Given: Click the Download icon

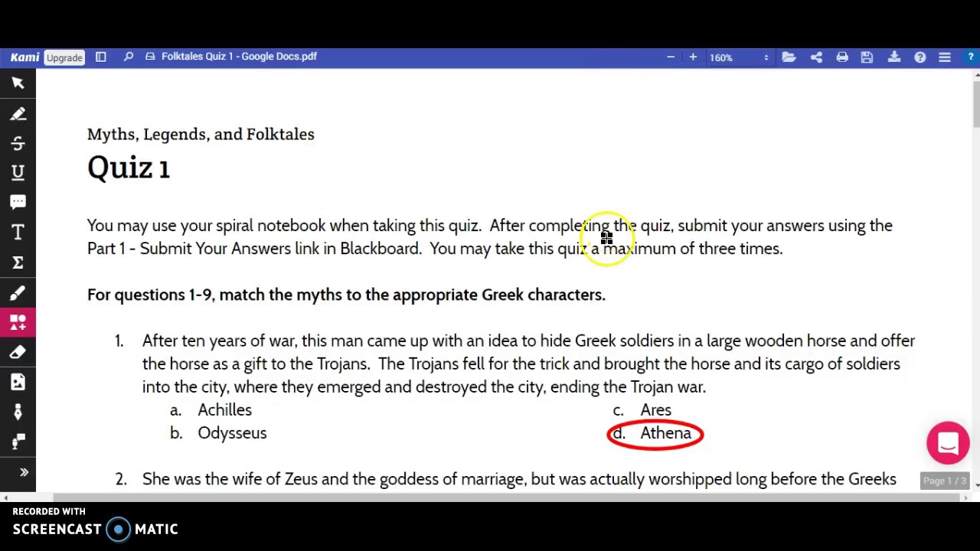Looking at the screenshot, I should [x=893, y=57].
